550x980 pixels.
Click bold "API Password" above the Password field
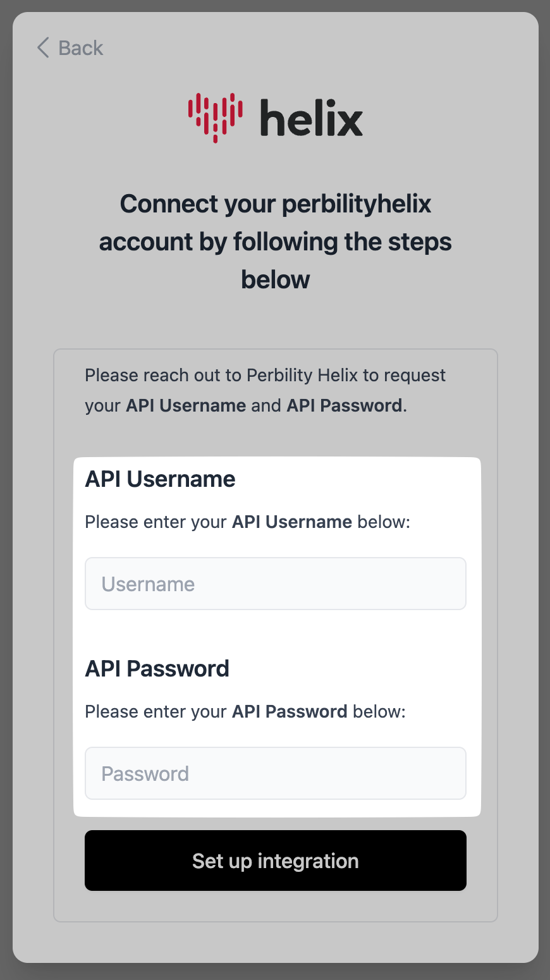pos(290,711)
